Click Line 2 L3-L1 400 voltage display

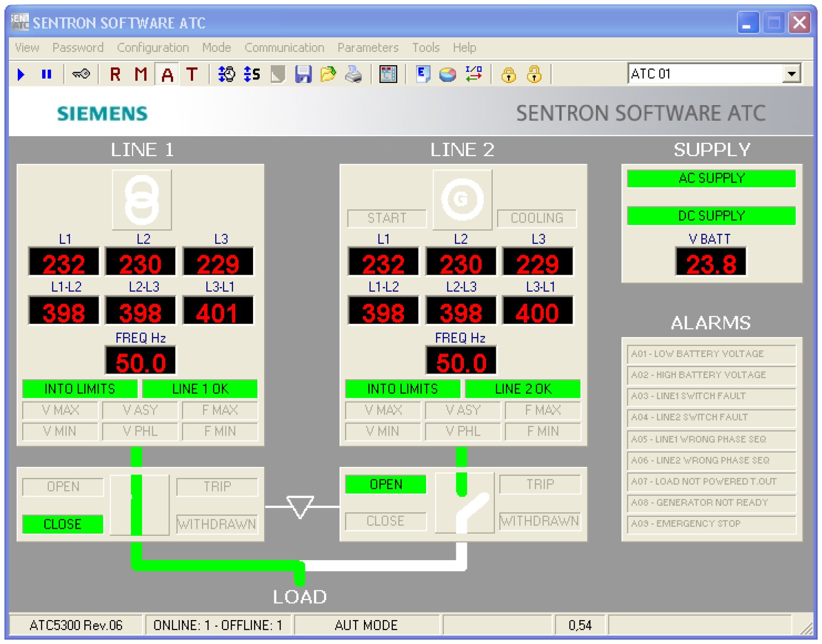tap(537, 311)
